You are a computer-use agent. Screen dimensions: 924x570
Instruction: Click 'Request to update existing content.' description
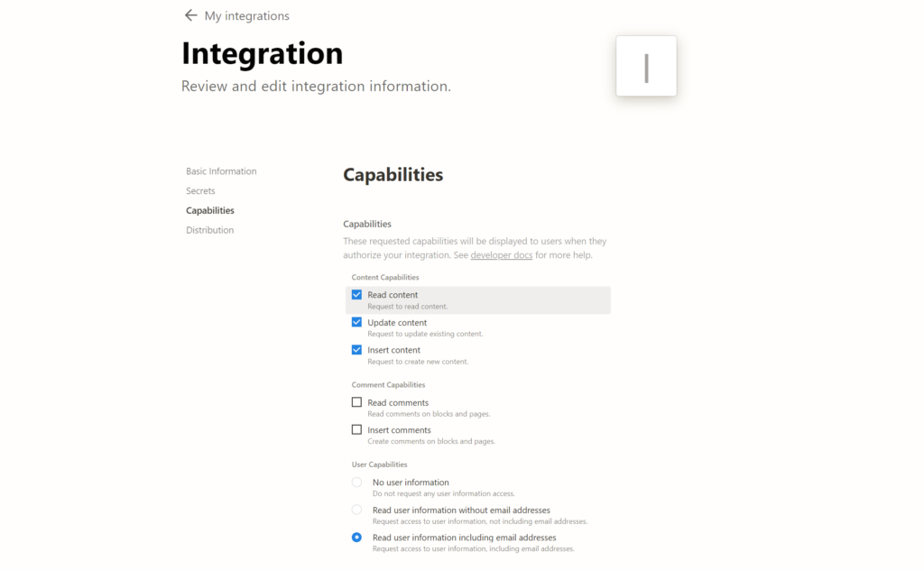tap(426, 334)
